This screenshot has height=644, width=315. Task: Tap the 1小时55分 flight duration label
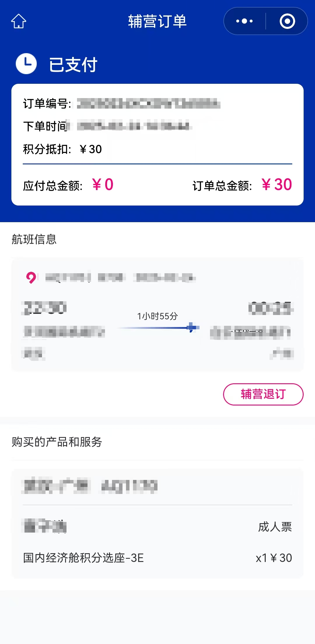tap(157, 316)
